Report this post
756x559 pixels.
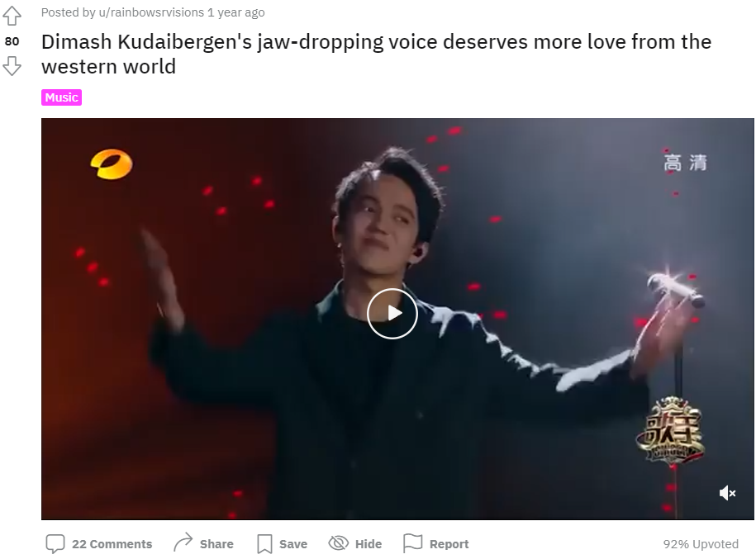[436, 543]
